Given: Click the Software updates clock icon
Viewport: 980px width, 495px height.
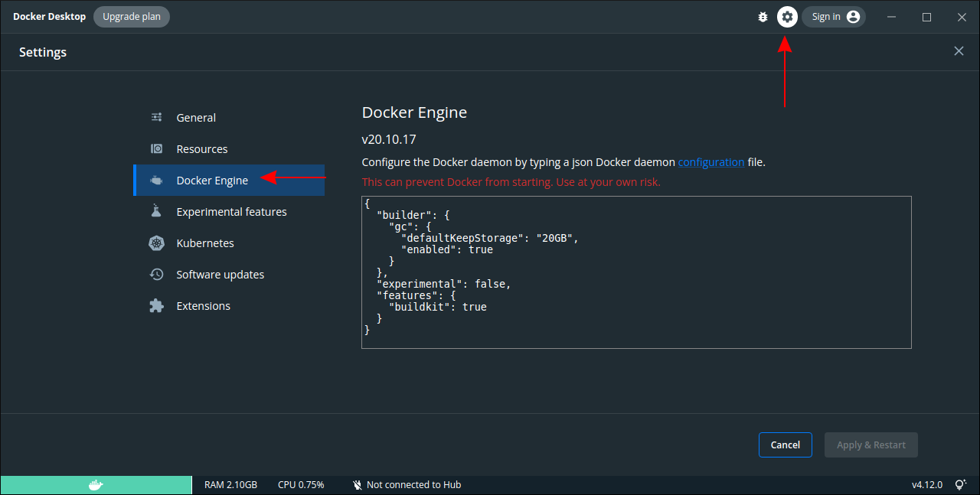Looking at the screenshot, I should point(156,274).
